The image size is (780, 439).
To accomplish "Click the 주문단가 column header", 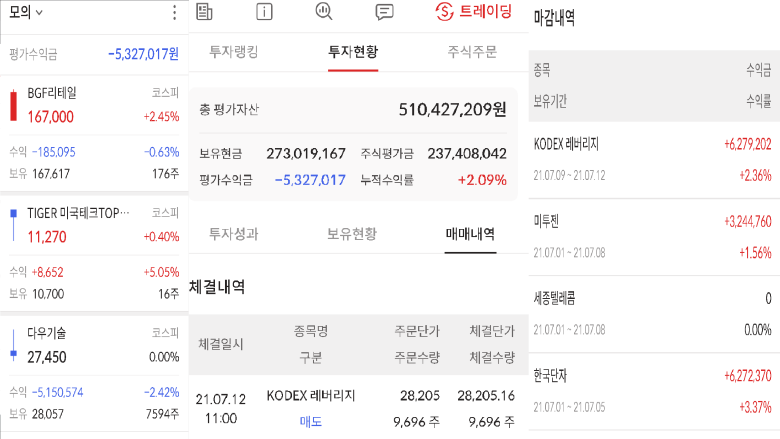I will [417, 331].
